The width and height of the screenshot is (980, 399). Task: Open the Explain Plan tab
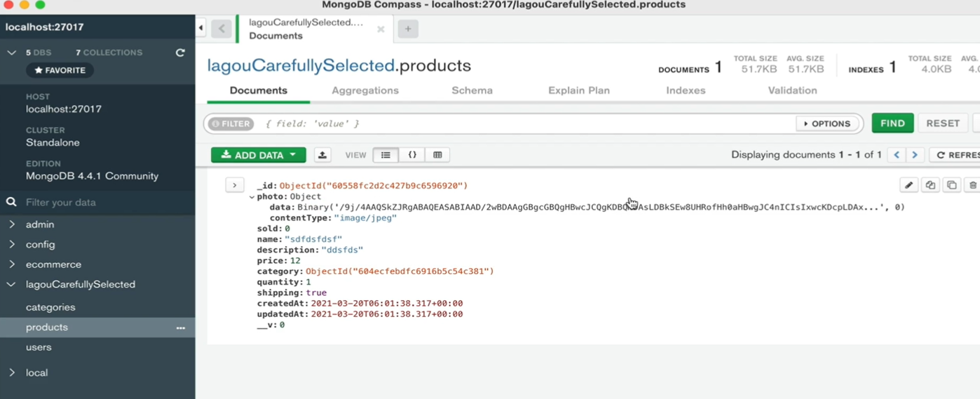coord(579,90)
